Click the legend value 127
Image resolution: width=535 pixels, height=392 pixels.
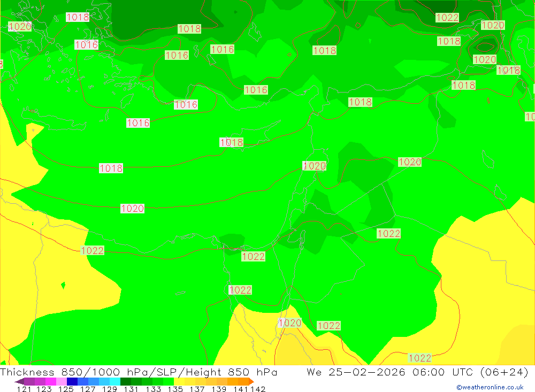tap(88, 389)
